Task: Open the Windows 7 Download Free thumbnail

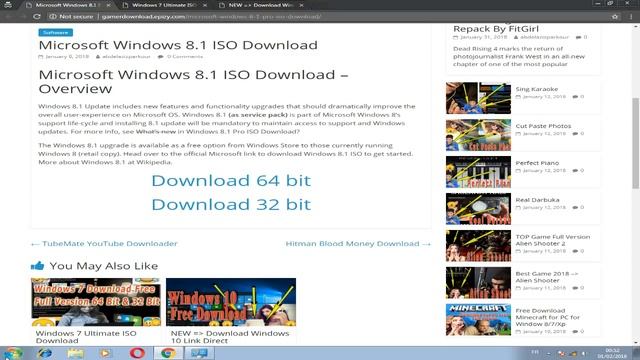Action: (96, 302)
